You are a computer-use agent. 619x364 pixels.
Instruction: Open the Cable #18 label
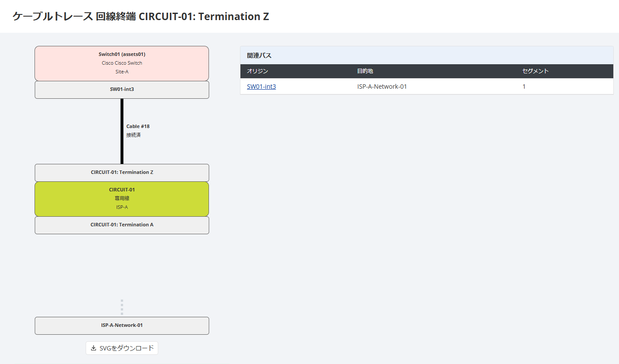138,126
